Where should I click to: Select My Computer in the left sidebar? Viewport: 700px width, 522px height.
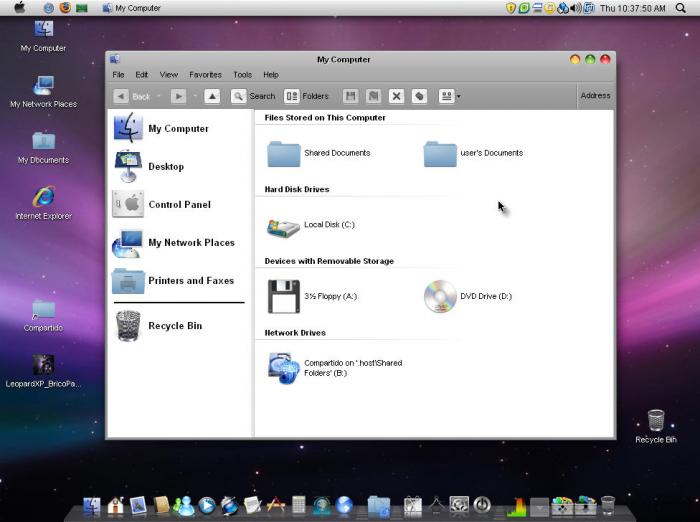pos(161,128)
